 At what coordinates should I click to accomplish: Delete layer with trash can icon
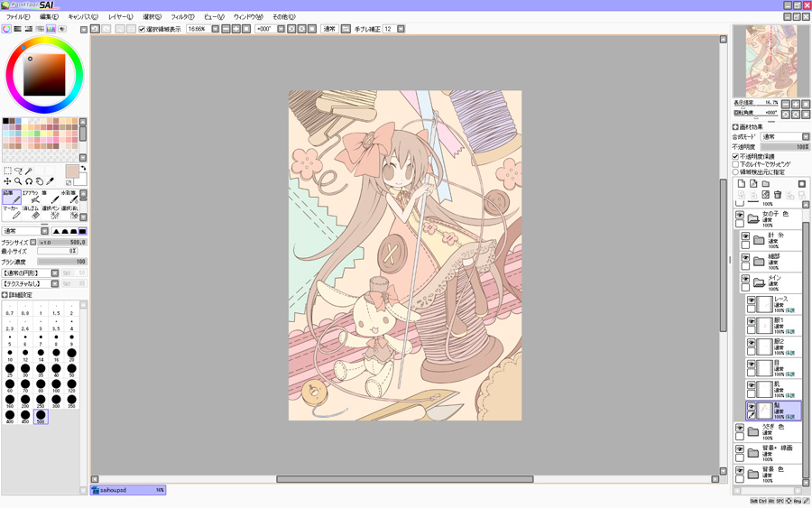(x=778, y=195)
